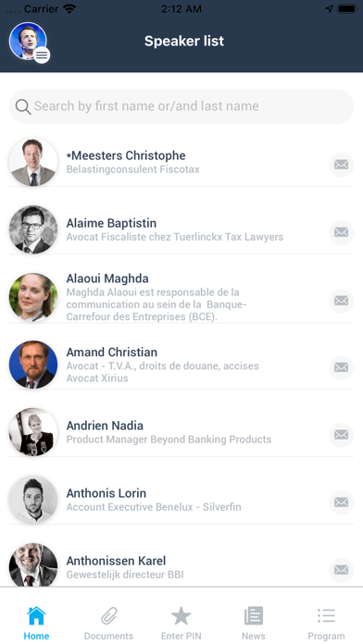
Task: Switch to the Home tab
Action: [x=36, y=623]
